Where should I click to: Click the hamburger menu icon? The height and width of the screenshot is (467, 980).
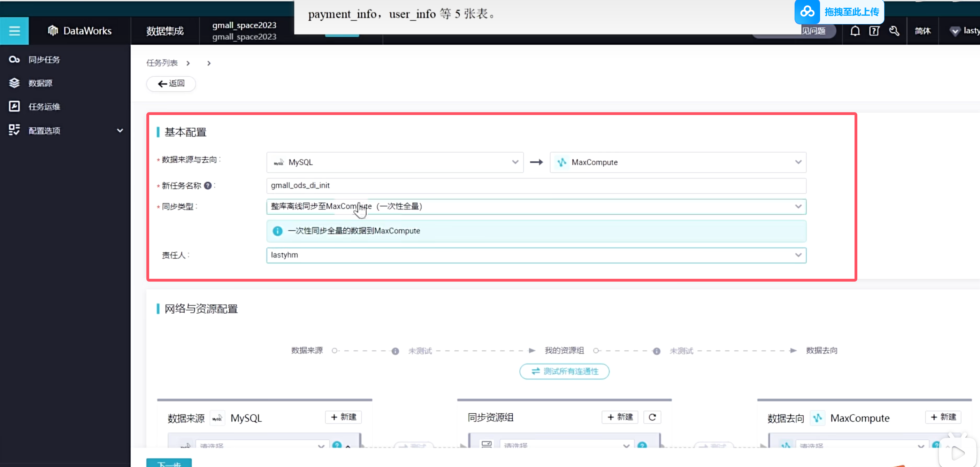[14, 31]
